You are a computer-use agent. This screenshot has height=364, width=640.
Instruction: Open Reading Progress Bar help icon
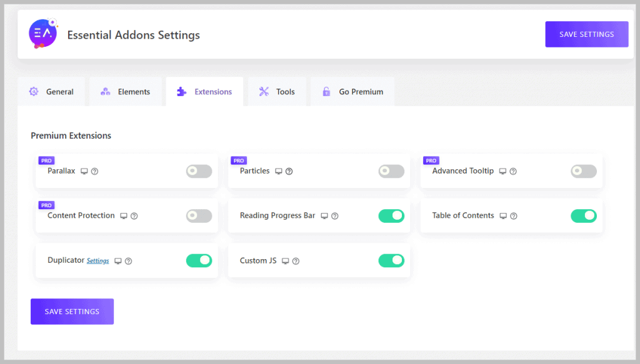[x=335, y=216]
